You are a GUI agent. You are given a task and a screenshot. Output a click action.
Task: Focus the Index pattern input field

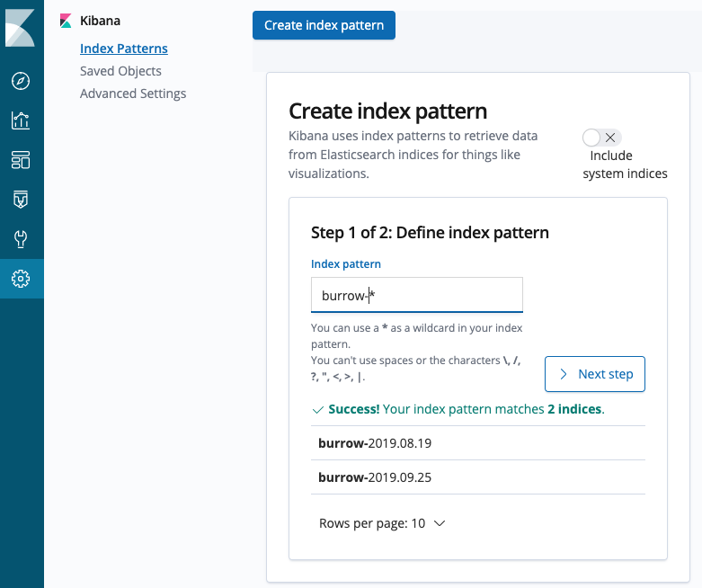tap(417, 295)
